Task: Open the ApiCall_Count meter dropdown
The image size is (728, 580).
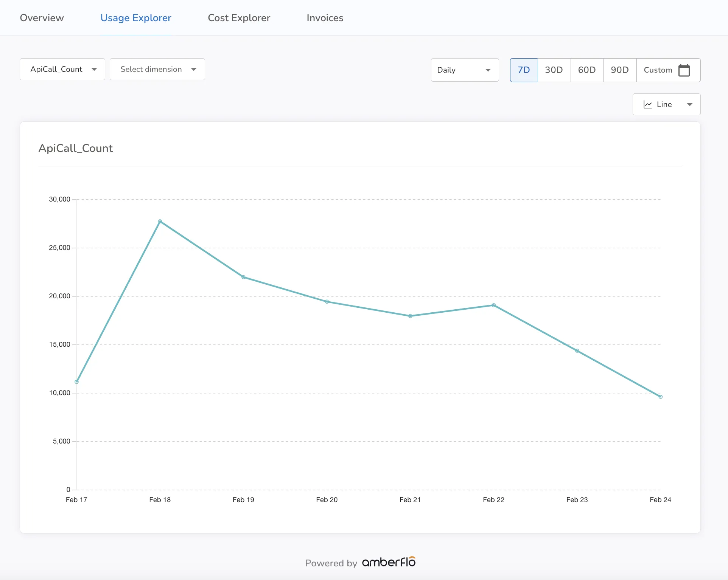Action: (62, 69)
